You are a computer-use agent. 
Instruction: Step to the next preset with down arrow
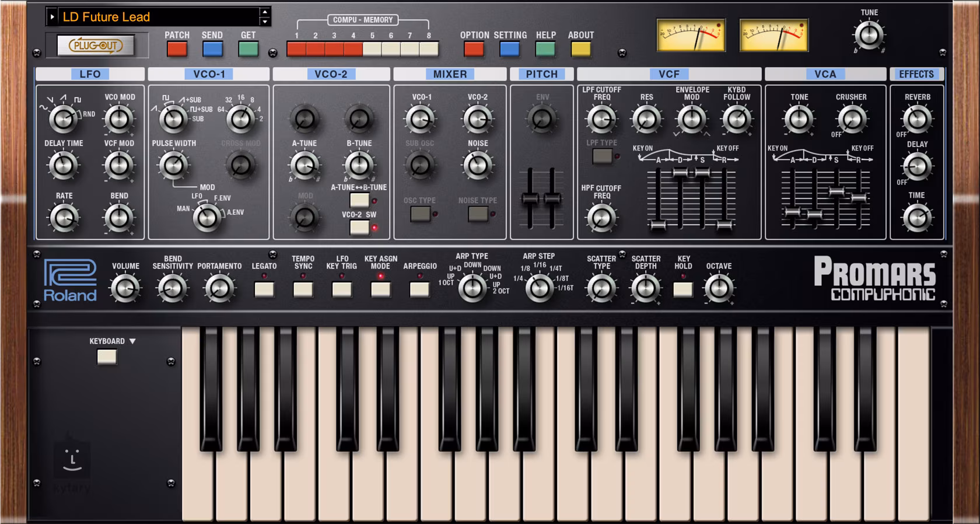tap(265, 22)
